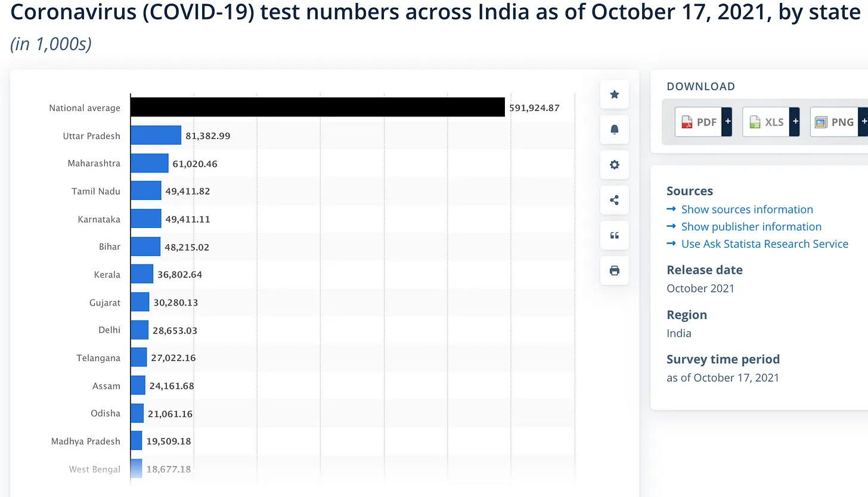The width and height of the screenshot is (868, 497).
Task: Open Show sources information link
Action: (x=747, y=209)
